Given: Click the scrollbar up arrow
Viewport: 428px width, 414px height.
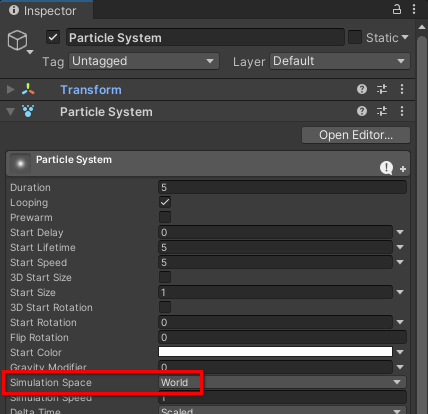Looking at the screenshot, I should coord(422,27).
